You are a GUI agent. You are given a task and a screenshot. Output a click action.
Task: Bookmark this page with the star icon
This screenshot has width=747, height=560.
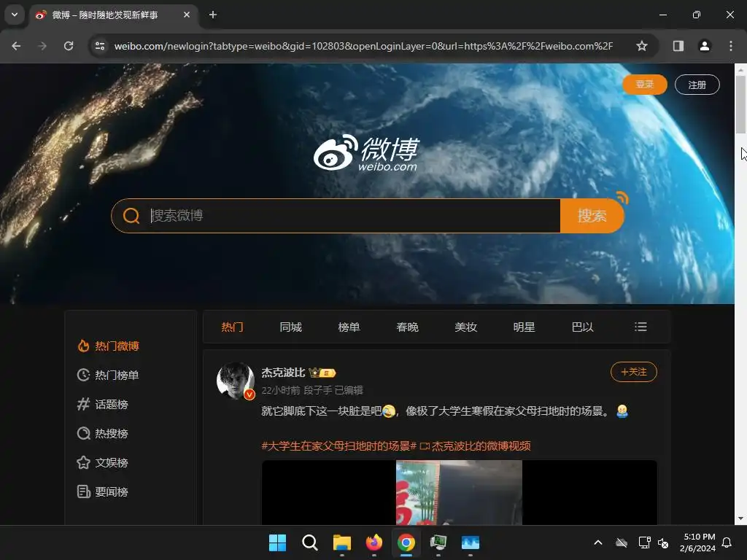coord(642,46)
